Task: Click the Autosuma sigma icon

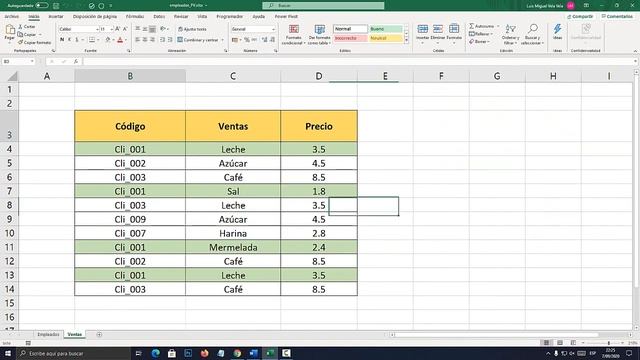Action: point(471,26)
